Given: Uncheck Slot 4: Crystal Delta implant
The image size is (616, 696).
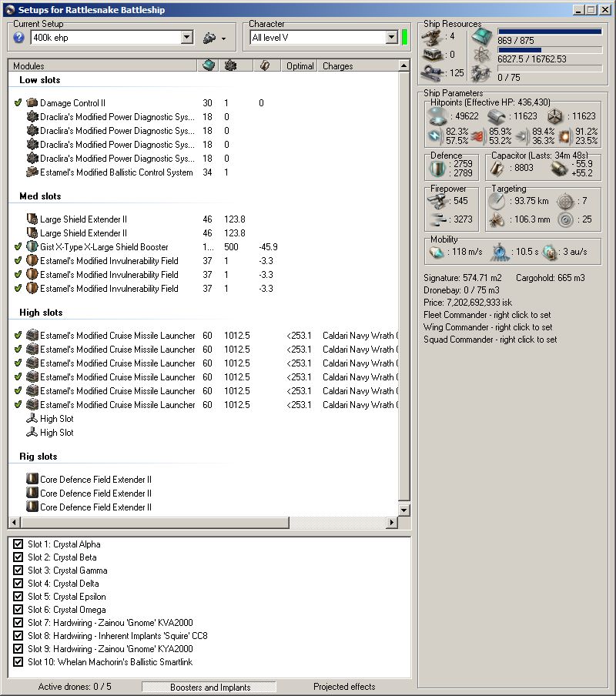Looking at the screenshot, I should pos(18,584).
